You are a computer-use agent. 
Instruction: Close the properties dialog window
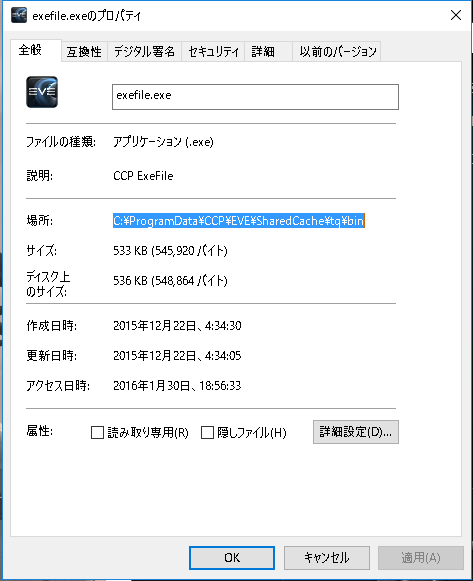[x=456, y=15]
